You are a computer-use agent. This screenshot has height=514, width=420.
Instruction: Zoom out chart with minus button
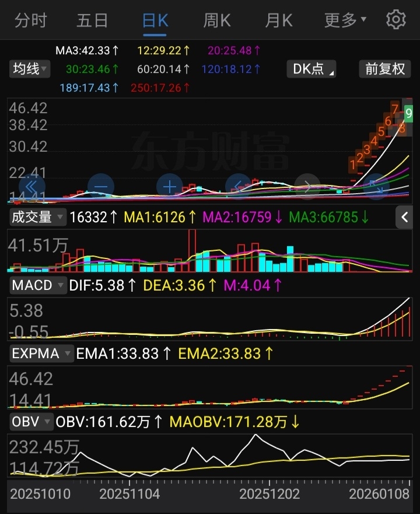[x=101, y=187]
